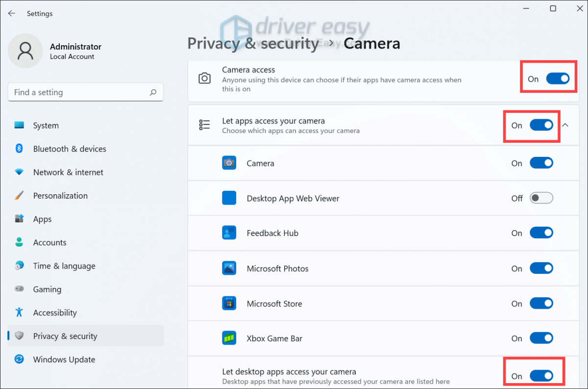
Task: Collapse the Let apps access your camera section
Action: tap(565, 125)
